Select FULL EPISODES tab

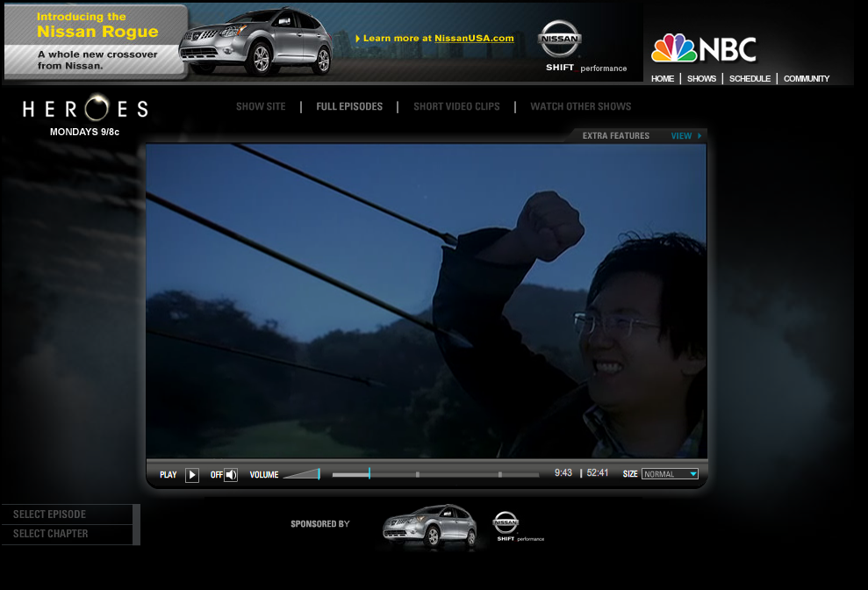coord(349,106)
